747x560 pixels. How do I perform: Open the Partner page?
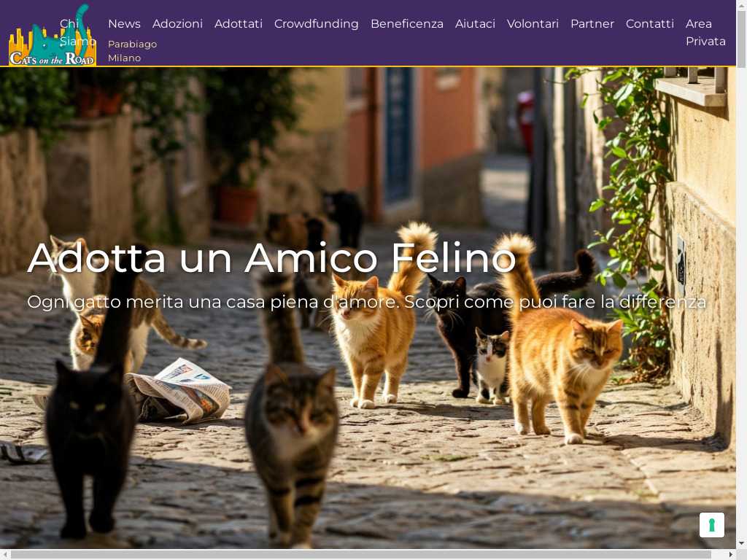coord(592,24)
